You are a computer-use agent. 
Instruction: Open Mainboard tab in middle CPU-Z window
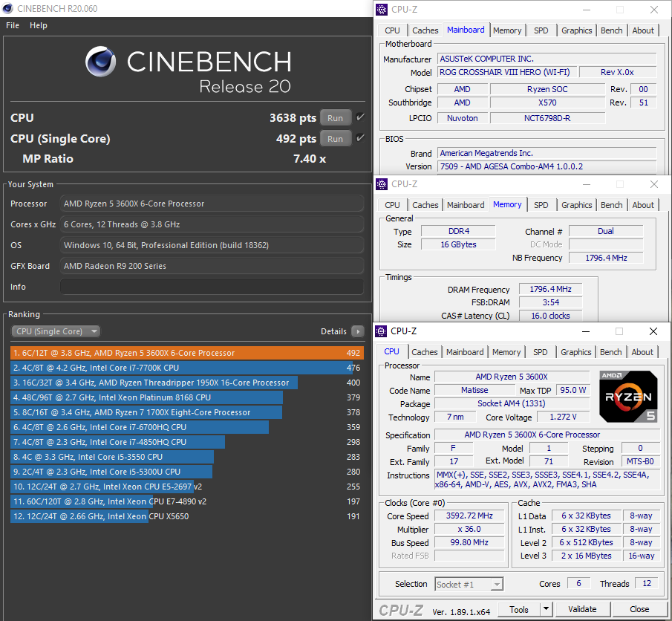pyautogui.click(x=466, y=205)
